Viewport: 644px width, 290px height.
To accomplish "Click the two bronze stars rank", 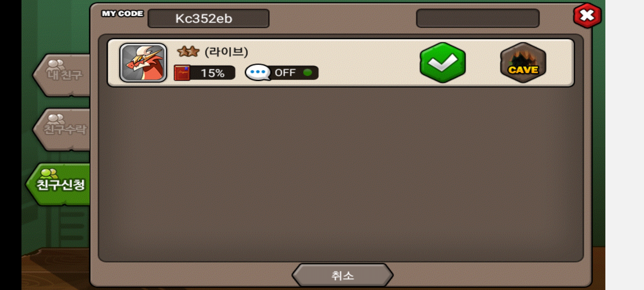I will click(188, 51).
